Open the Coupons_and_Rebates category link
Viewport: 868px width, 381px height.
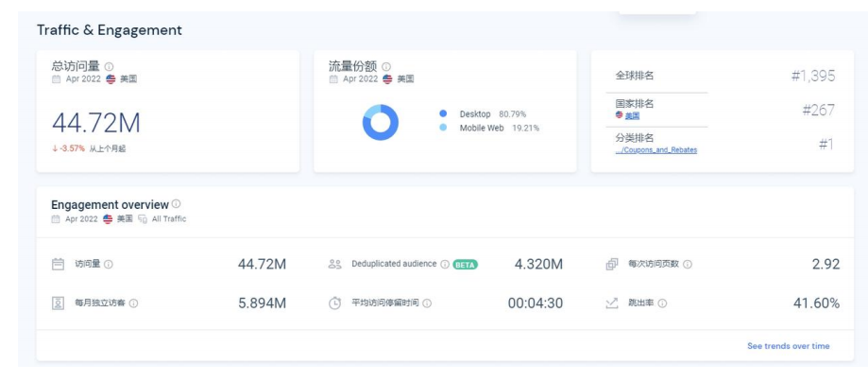(656, 150)
